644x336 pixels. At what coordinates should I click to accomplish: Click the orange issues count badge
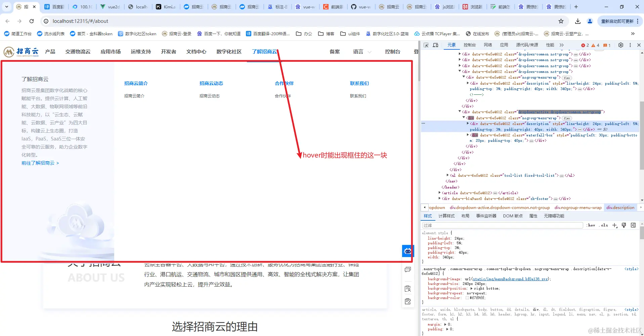(607, 45)
